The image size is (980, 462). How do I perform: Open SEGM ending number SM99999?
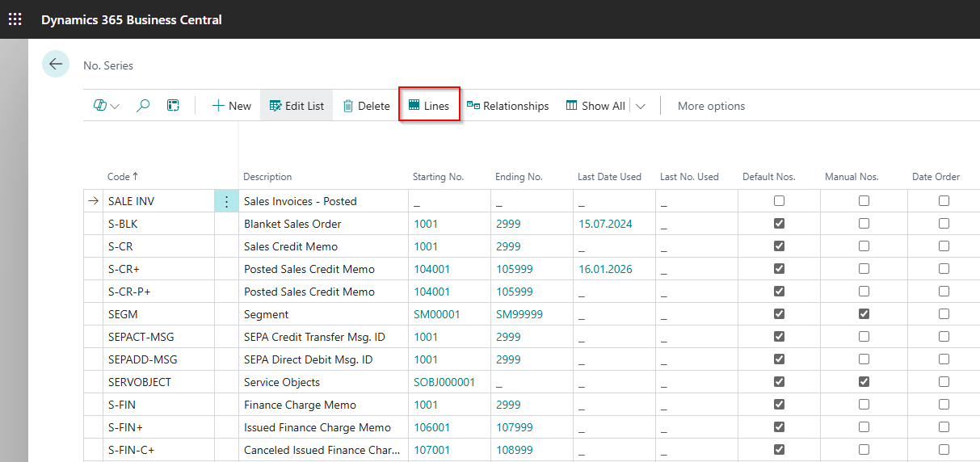pos(519,314)
